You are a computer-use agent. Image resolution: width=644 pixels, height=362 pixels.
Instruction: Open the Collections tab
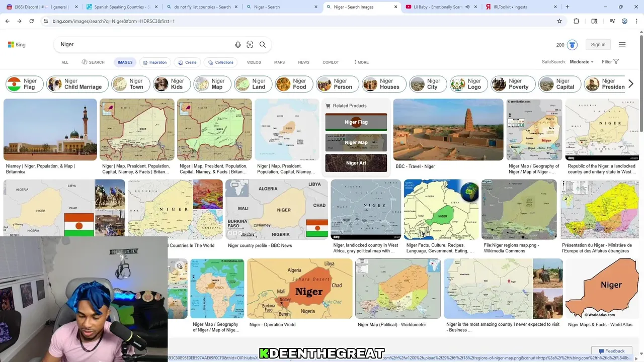coord(220,62)
